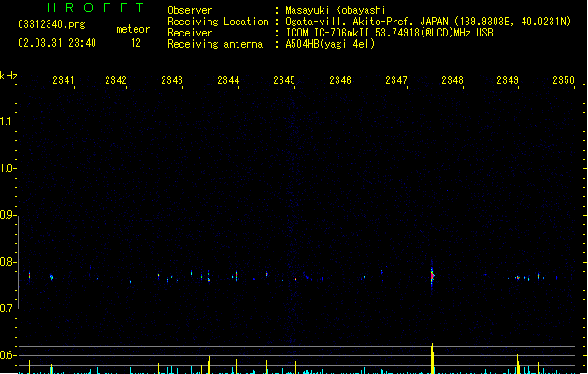Click the meteor count label
Screen dimensions: 588x374
pyautogui.click(x=133, y=29)
